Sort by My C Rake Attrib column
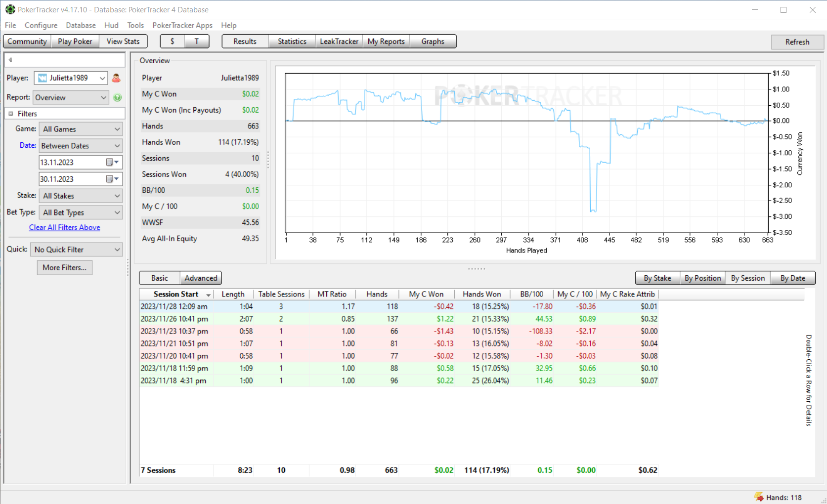The width and height of the screenshot is (827, 504). click(627, 294)
